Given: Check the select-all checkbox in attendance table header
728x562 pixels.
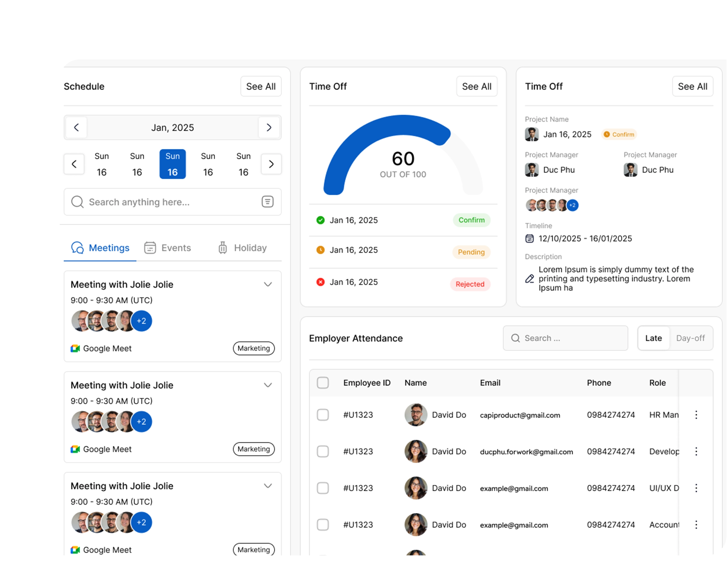Looking at the screenshot, I should (323, 383).
